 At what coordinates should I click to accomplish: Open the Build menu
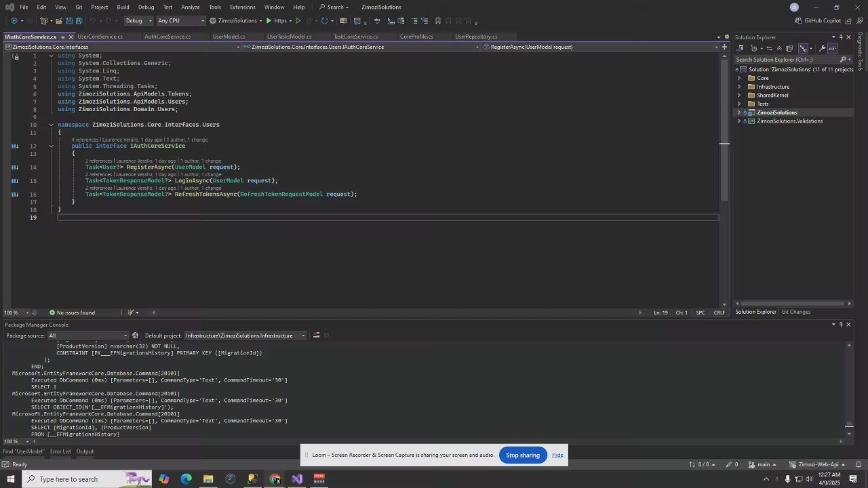(123, 7)
